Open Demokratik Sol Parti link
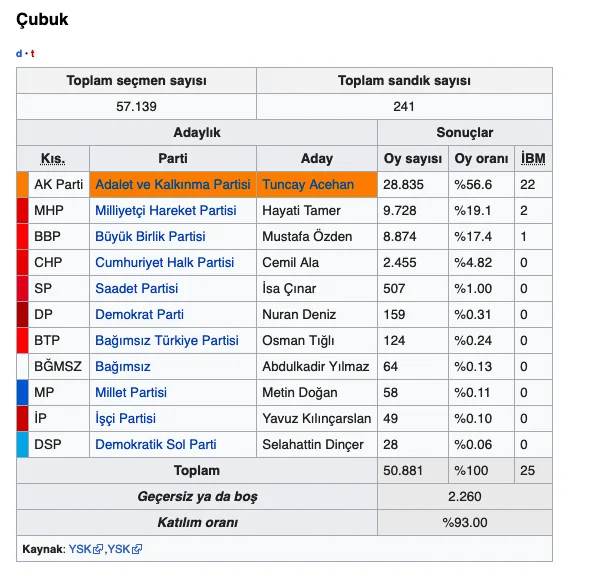The width and height of the screenshot is (600, 577). point(156,445)
